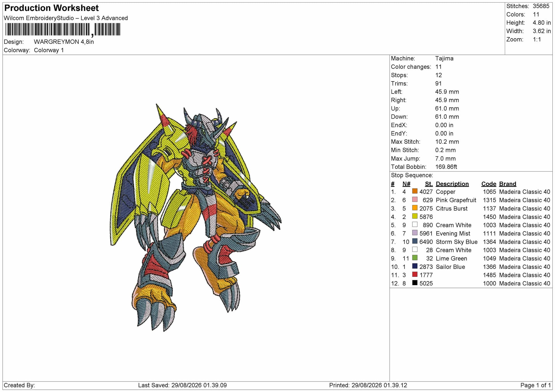Pick the Citrus Burst orange swatch
This screenshot has height=392, width=555.
[x=415, y=208]
